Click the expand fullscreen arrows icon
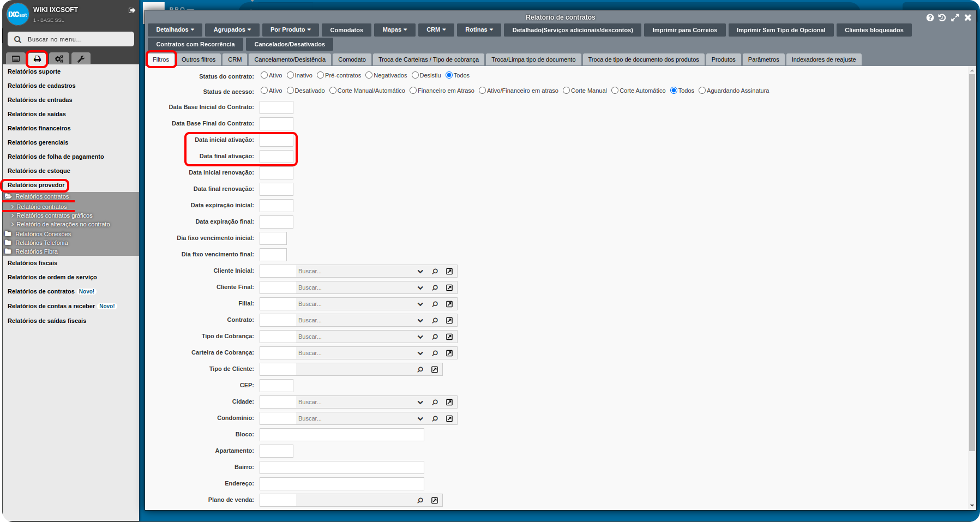980x522 pixels. pos(955,17)
